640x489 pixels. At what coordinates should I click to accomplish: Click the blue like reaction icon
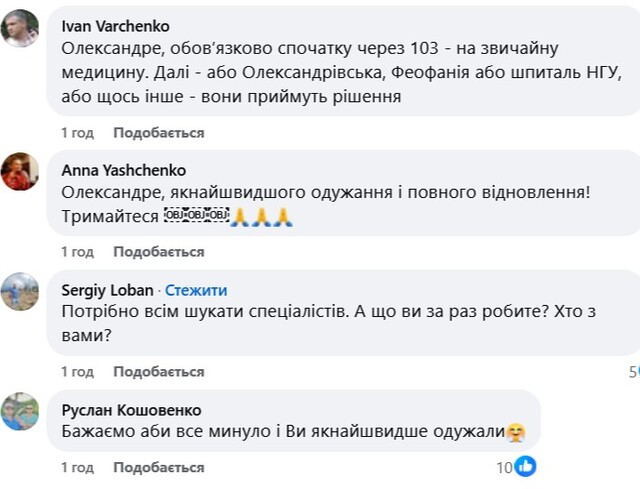[526, 466]
